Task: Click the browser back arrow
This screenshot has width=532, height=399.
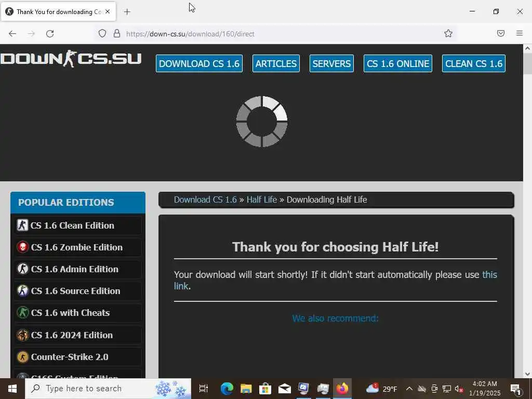Action: coord(12,34)
